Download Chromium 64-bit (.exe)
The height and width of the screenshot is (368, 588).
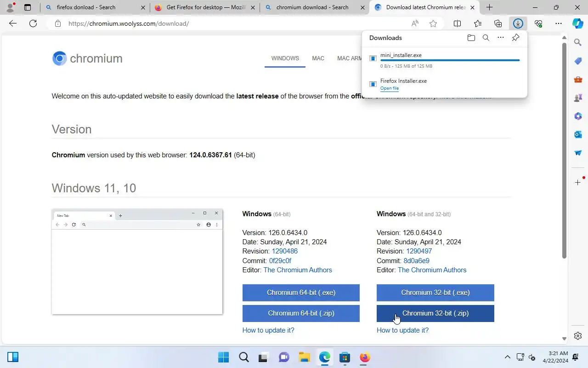[301, 293]
